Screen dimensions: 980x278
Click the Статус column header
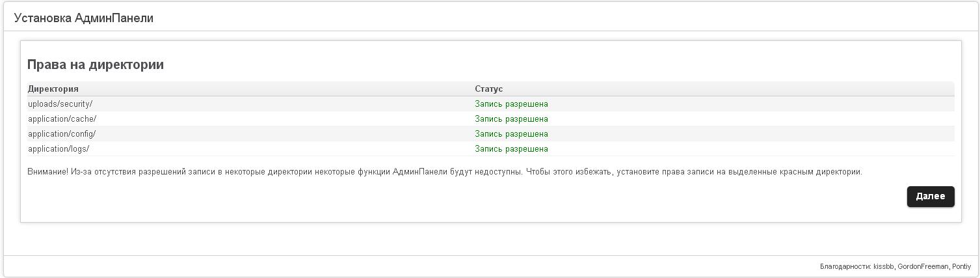[x=488, y=89]
